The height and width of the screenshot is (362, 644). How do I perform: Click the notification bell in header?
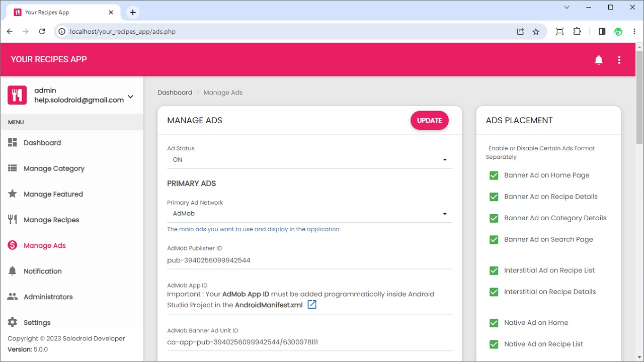point(599,60)
